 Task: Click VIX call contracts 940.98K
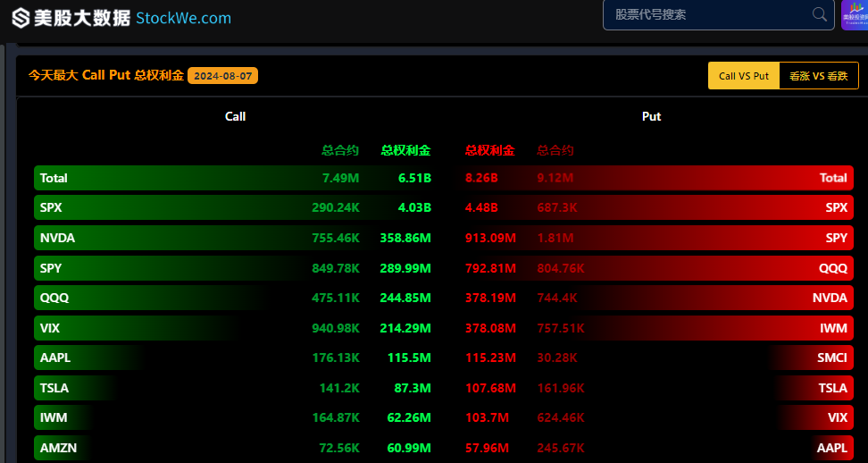[336, 328]
